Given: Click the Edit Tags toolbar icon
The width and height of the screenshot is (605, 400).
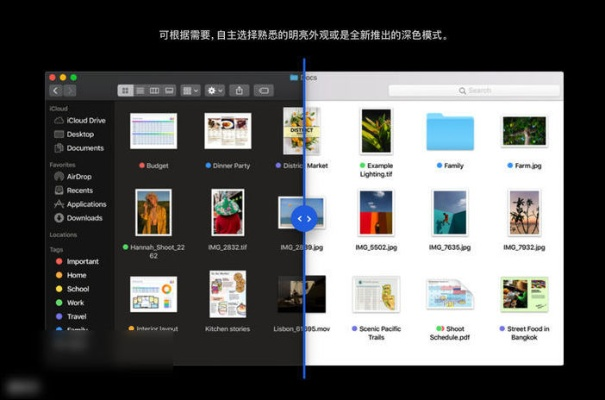Looking at the screenshot, I should [x=265, y=90].
